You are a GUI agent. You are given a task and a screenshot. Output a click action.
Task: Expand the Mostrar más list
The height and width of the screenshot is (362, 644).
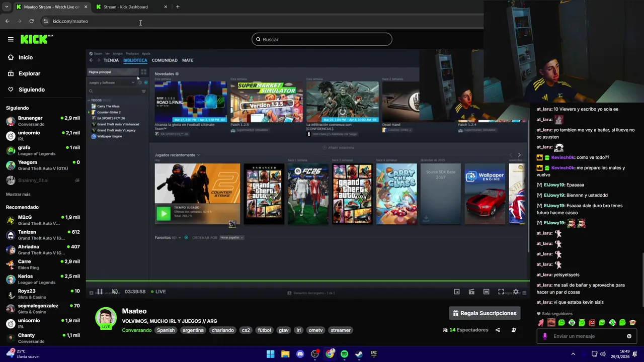point(18,195)
